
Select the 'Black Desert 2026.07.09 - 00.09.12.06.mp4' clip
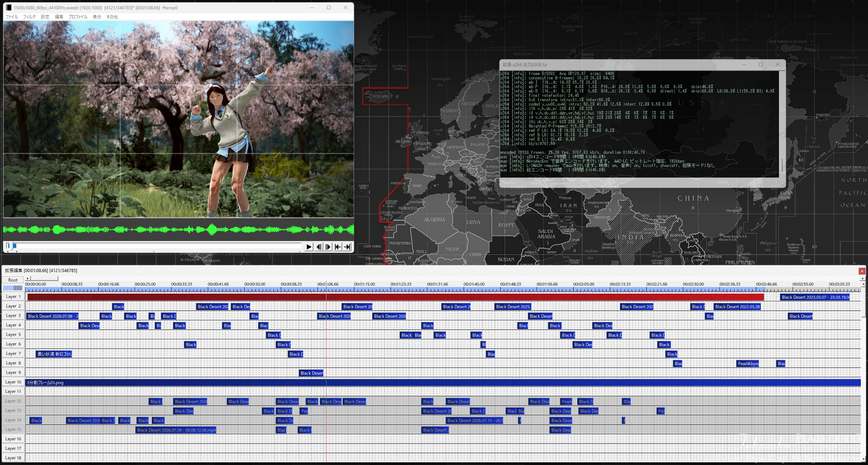click(x=176, y=430)
